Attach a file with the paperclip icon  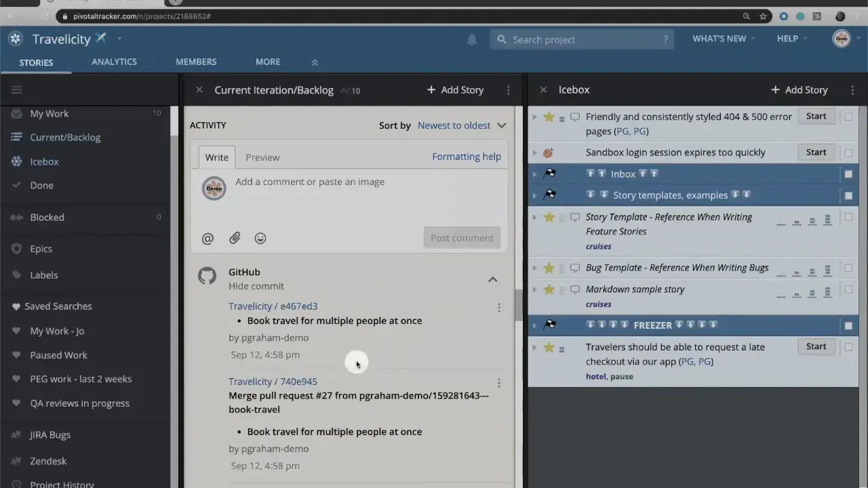(x=235, y=238)
